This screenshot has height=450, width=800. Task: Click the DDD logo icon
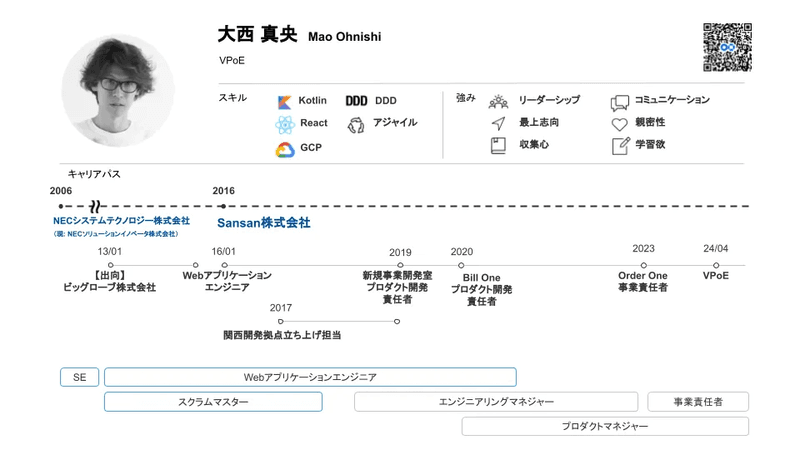tap(356, 101)
